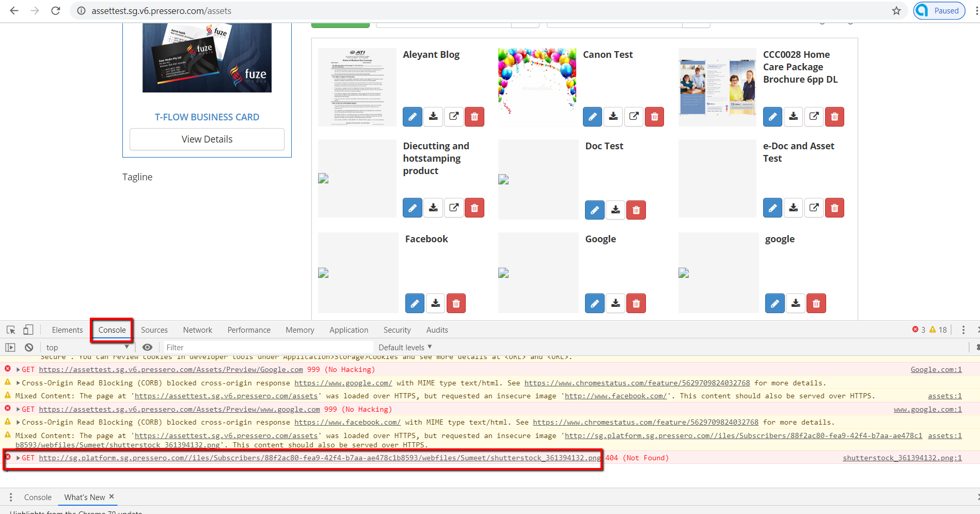
Task: Open Default levels dropdown
Action: 405,347
